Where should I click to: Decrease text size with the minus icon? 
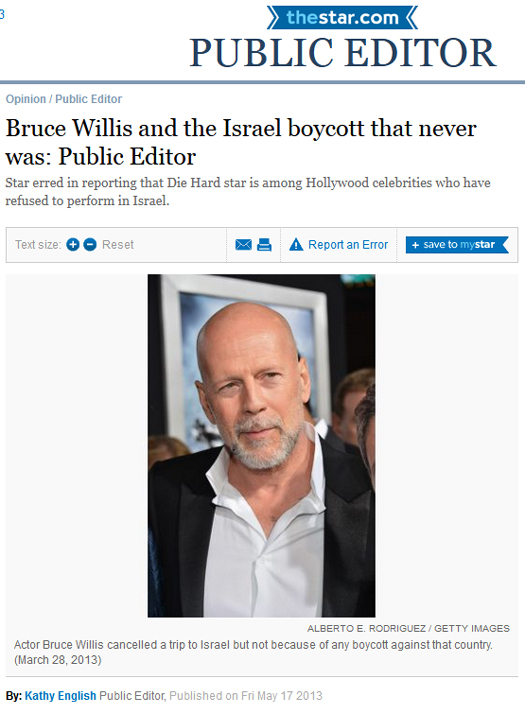coord(90,245)
